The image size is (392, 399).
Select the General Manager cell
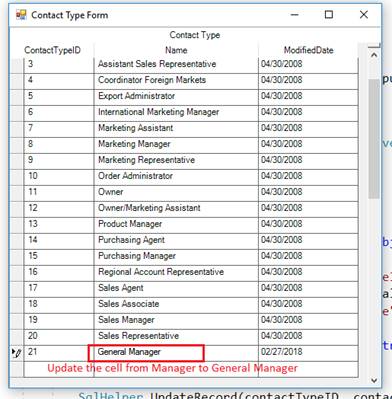point(176,353)
